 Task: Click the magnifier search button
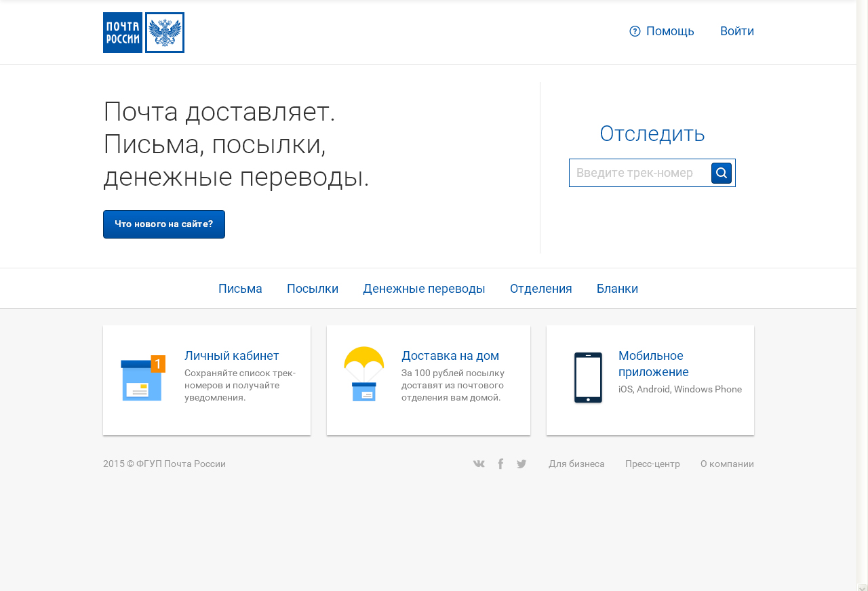point(722,173)
